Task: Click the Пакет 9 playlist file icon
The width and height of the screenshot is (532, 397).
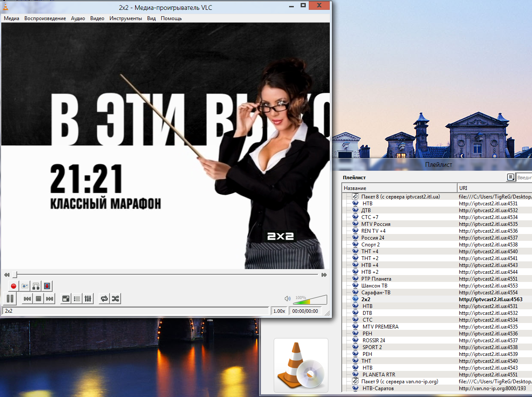Action: (355, 382)
